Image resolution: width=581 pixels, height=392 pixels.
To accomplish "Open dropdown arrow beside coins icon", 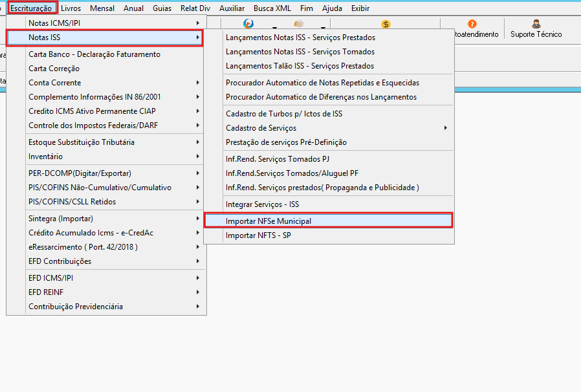I will click(x=323, y=28).
